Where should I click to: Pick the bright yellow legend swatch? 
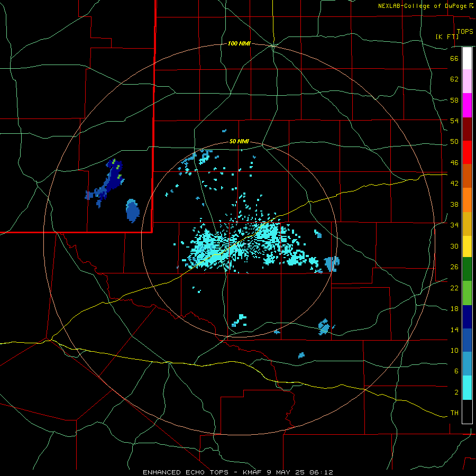[x=467, y=246]
